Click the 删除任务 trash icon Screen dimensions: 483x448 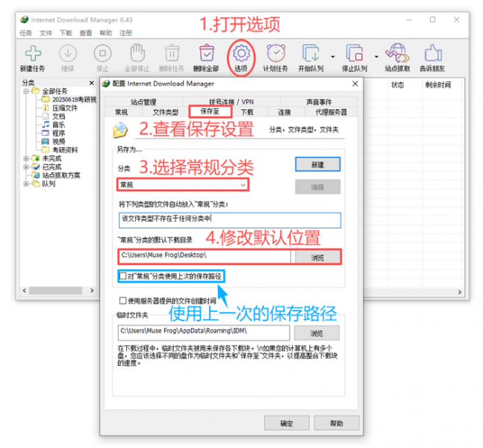click(172, 53)
